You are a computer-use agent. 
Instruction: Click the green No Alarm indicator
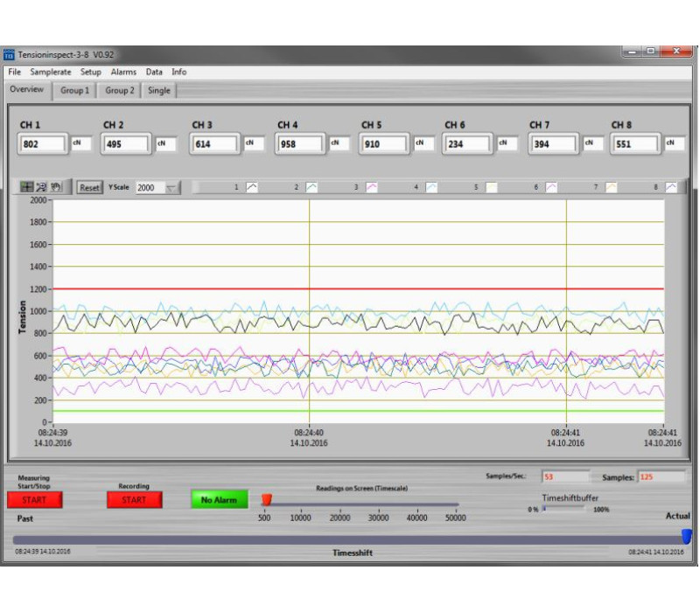click(220, 500)
